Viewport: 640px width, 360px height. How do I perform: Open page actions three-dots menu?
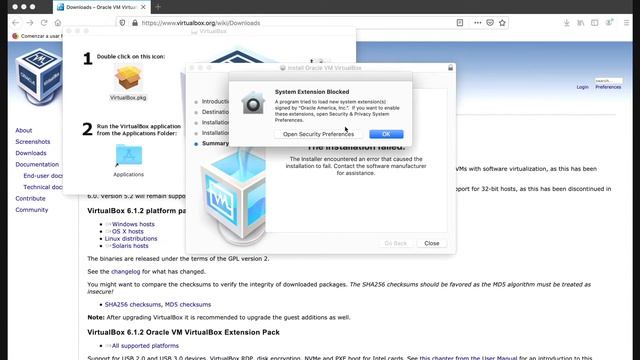[x=477, y=23]
